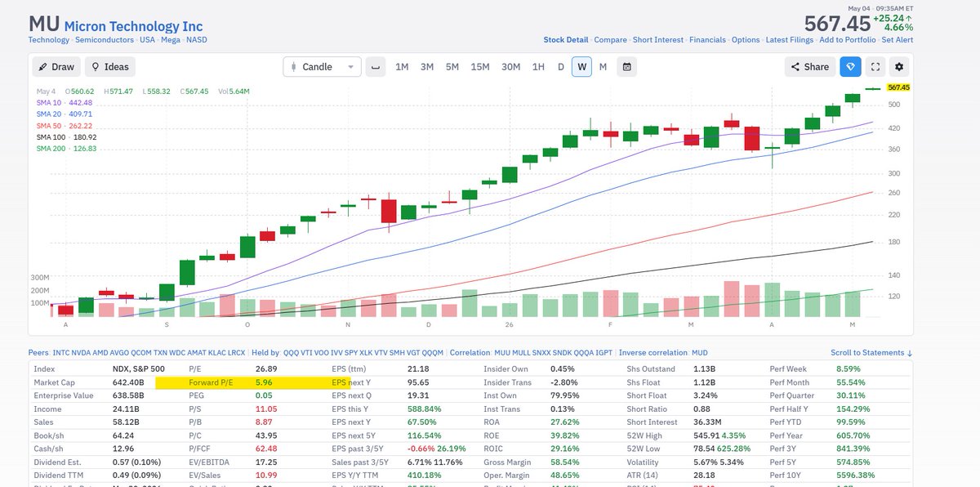Image resolution: width=980 pixels, height=487 pixels.
Task: Open the Options link
Action: point(746,40)
